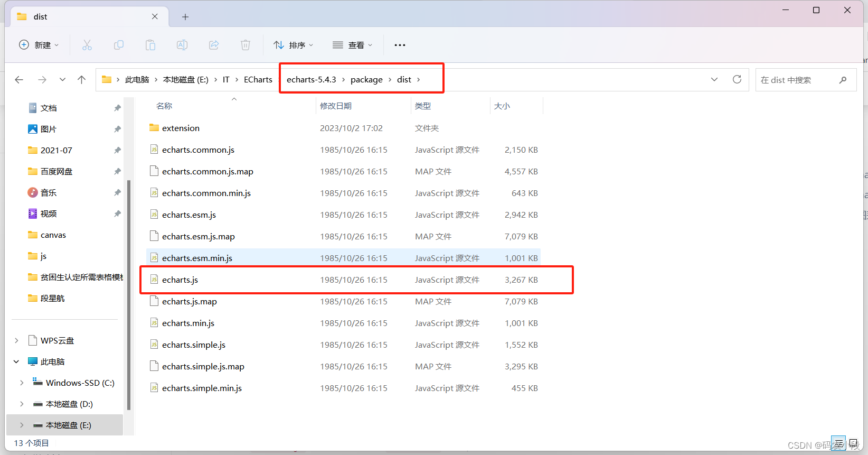The height and width of the screenshot is (455, 868).
Task: Select the echarts.min.js file
Action: coord(344,323)
